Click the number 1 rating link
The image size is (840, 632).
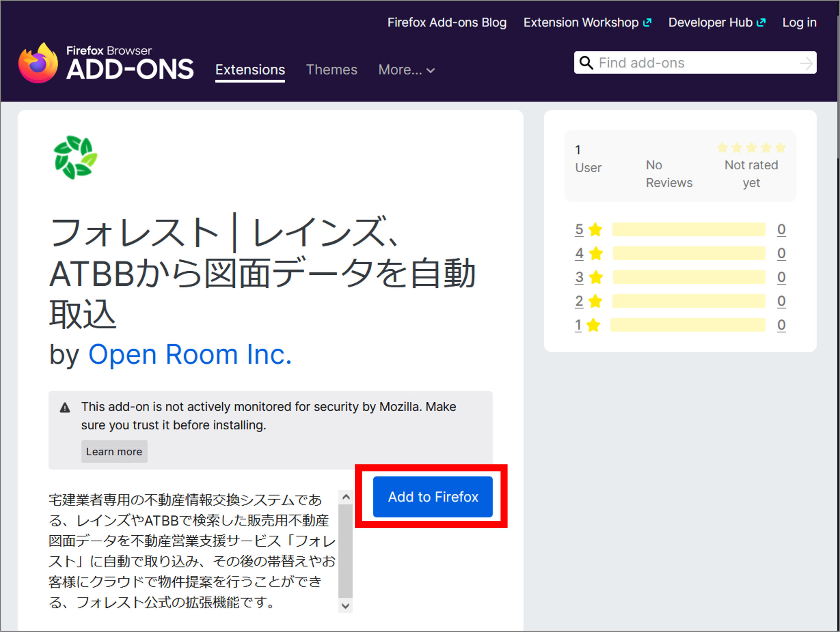(x=578, y=325)
